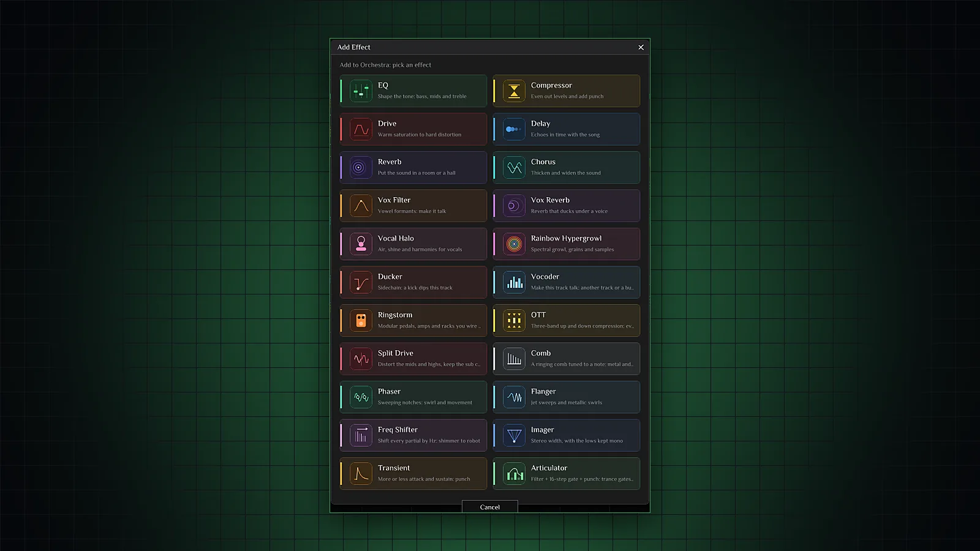Viewport: 980px width, 551px height.
Task: Pick the Flanger sweep icon
Action: point(514,397)
